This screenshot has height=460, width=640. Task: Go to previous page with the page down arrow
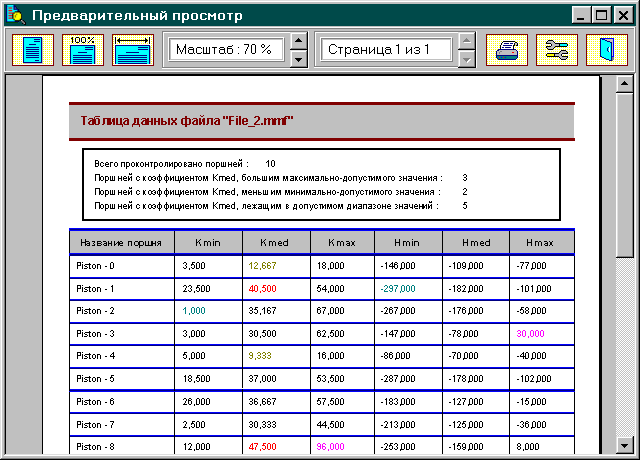coord(465,58)
